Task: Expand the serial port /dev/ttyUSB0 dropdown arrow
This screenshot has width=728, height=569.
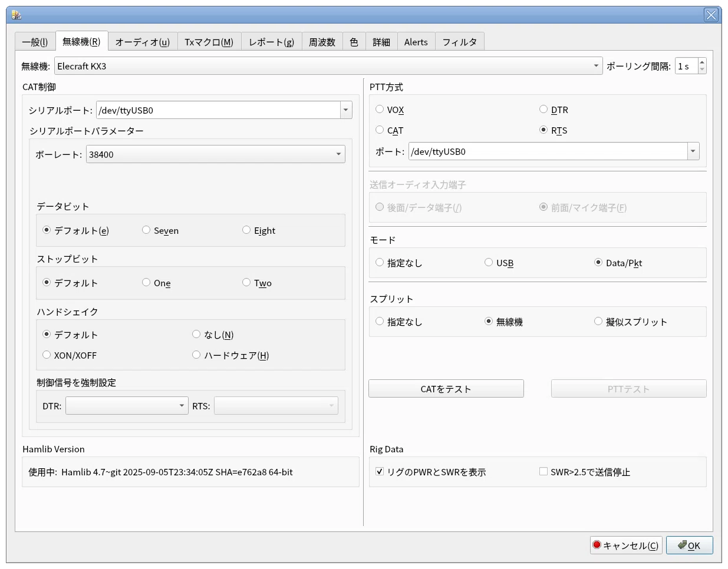Action: tap(346, 110)
